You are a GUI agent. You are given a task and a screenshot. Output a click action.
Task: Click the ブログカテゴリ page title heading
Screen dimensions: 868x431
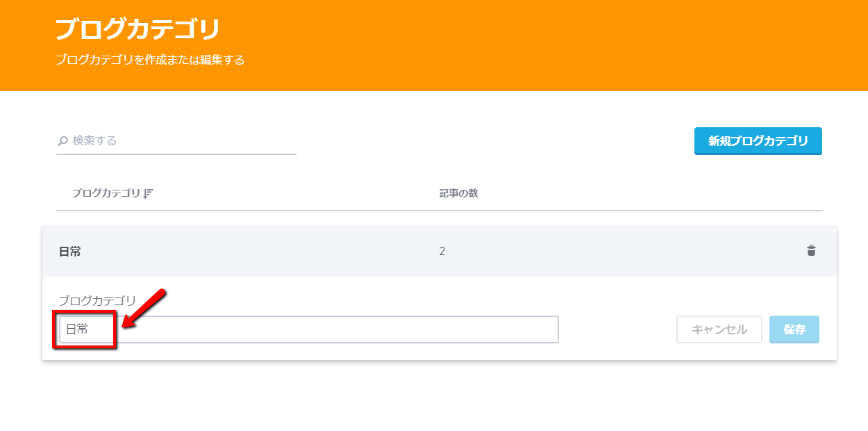pos(137,30)
